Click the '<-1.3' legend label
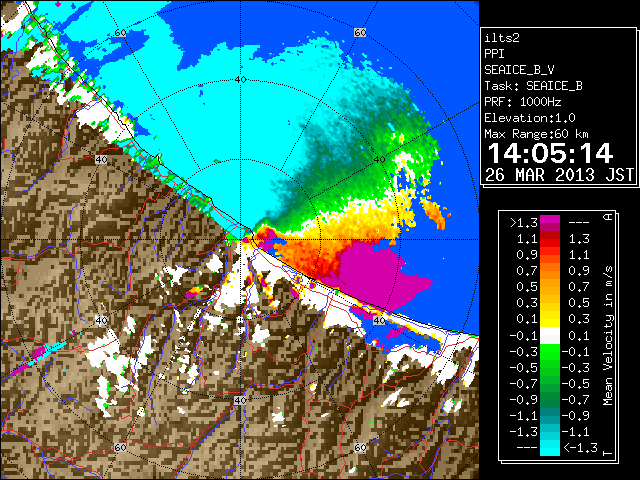The width and height of the screenshot is (640, 480). pyautogui.click(x=580, y=447)
